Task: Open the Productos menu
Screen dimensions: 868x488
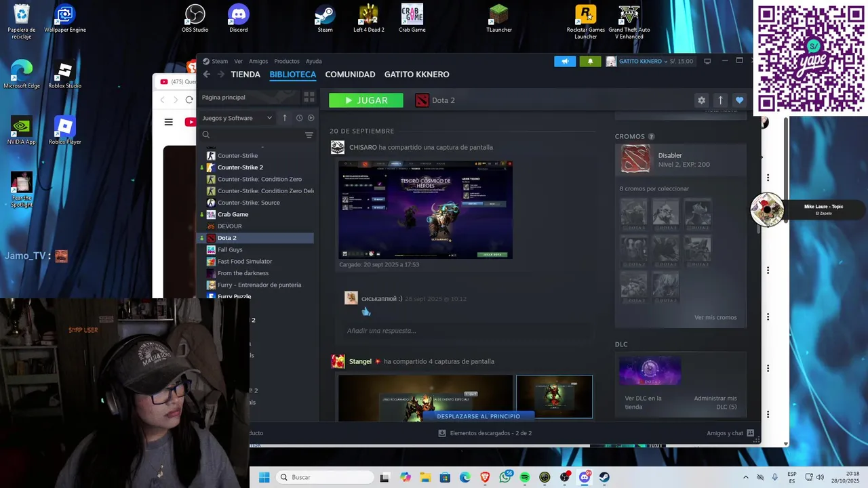Action: [287, 61]
